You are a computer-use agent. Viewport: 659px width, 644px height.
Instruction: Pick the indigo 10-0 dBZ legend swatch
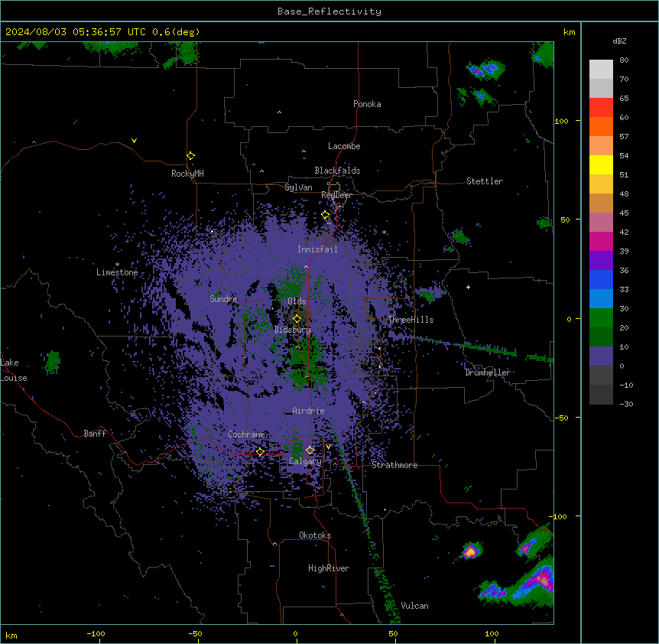601,356
